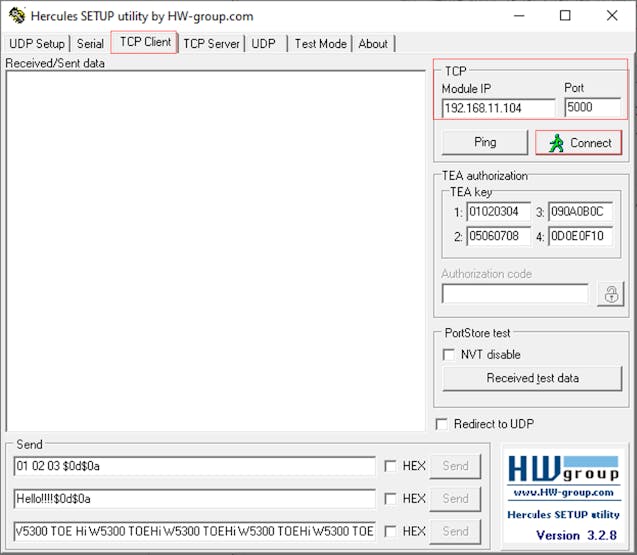Enable the NVT disable checkbox
Viewport: 637px width, 555px height.
click(x=448, y=354)
